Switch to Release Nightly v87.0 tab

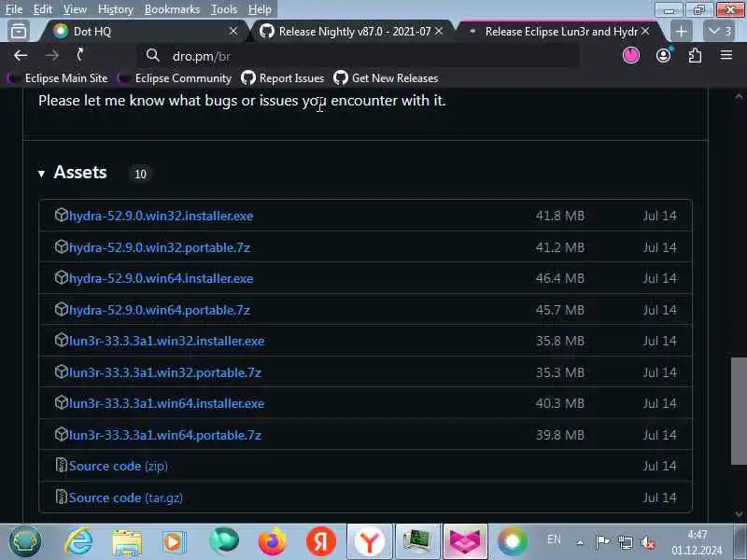(x=352, y=32)
